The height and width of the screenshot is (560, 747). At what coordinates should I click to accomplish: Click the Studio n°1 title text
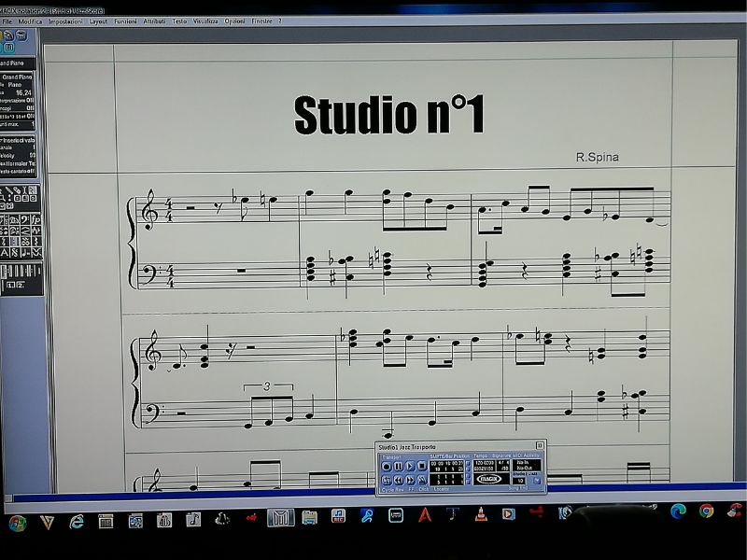pos(388,115)
